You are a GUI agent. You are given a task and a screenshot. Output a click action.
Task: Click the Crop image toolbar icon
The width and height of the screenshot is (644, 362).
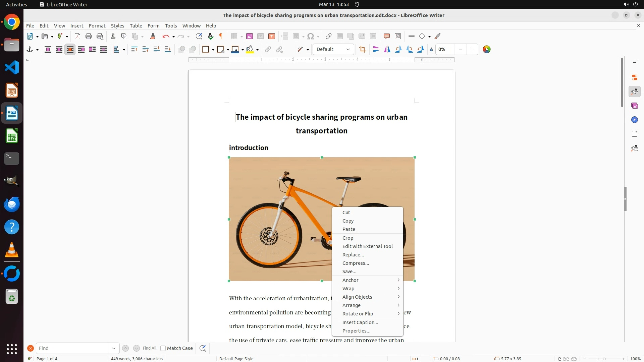pyautogui.click(x=362, y=50)
